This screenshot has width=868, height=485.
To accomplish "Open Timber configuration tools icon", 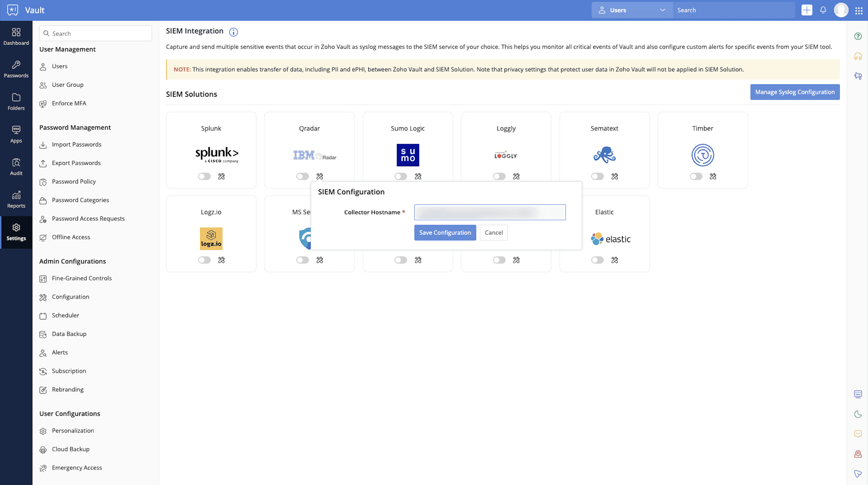I will [x=713, y=176].
